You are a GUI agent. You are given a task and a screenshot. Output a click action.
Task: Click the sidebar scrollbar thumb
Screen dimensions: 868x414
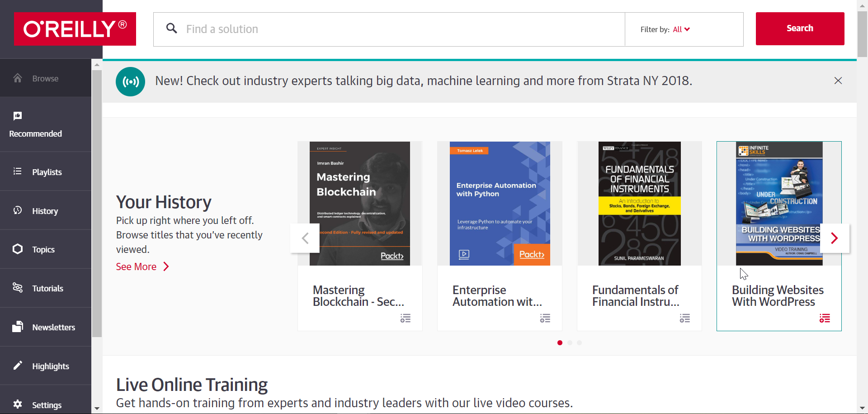point(97,204)
